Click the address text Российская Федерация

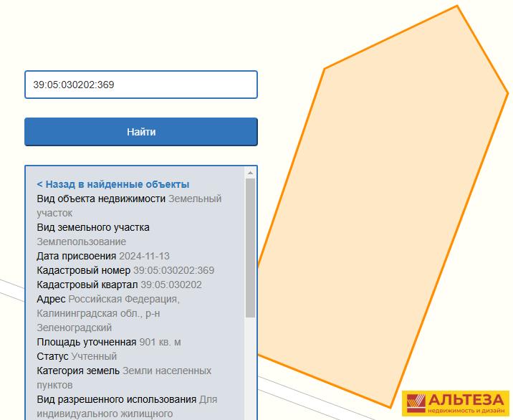(124, 299)
